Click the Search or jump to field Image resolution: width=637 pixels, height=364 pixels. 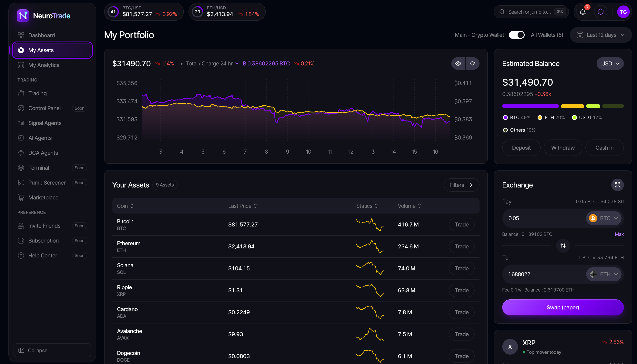(x=531, y=12)
